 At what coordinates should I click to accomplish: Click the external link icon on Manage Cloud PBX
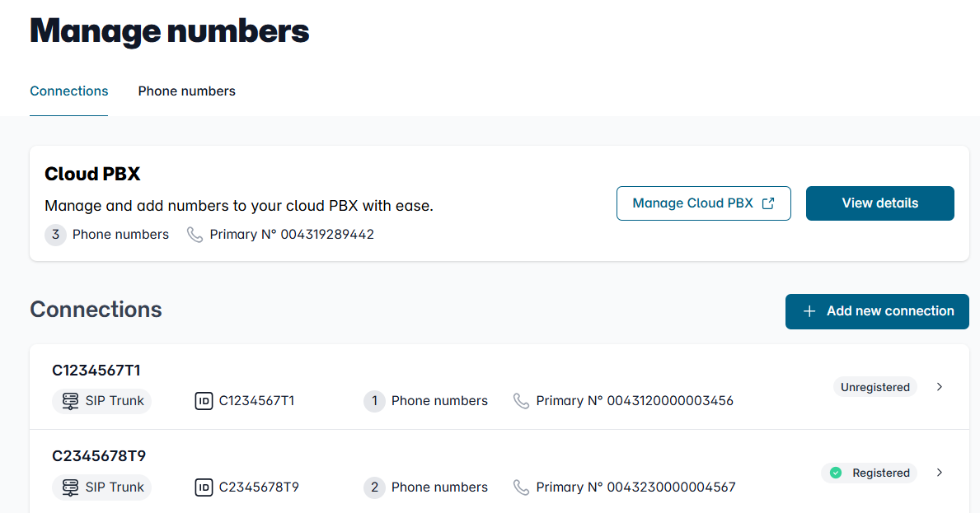[768, 203]
